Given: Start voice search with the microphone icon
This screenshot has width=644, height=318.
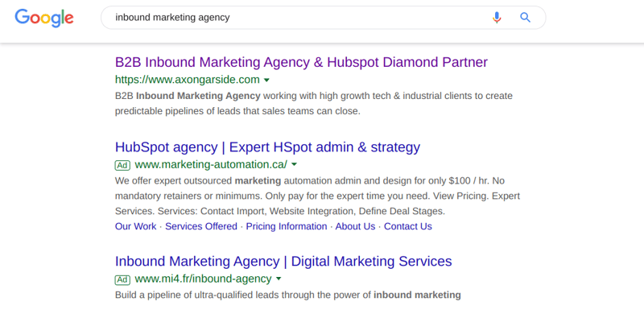Looking at the screenshot, I should [x=497, y=18].
